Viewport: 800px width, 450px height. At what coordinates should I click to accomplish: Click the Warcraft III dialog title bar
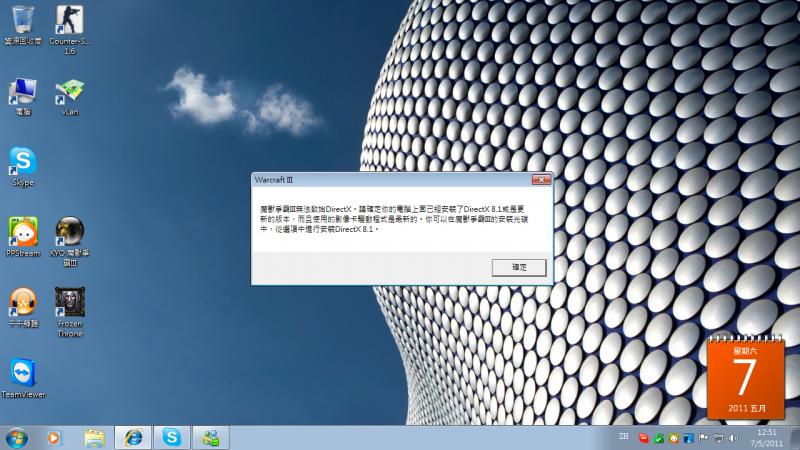pyautogui.click(x=391, y=180)
